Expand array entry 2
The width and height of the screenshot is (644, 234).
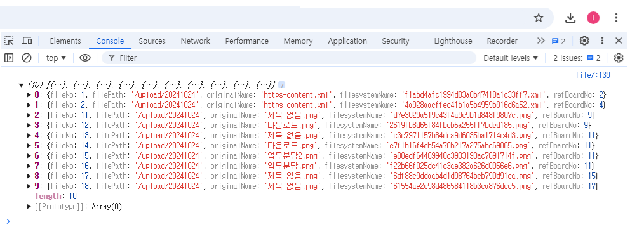pos(29,115)
